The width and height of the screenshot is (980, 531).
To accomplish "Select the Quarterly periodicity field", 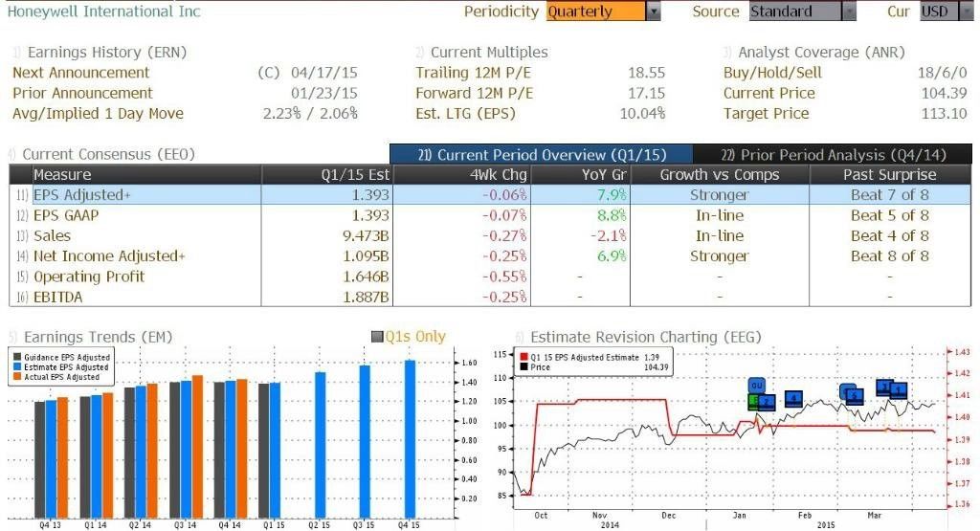I will click(595, 11).
